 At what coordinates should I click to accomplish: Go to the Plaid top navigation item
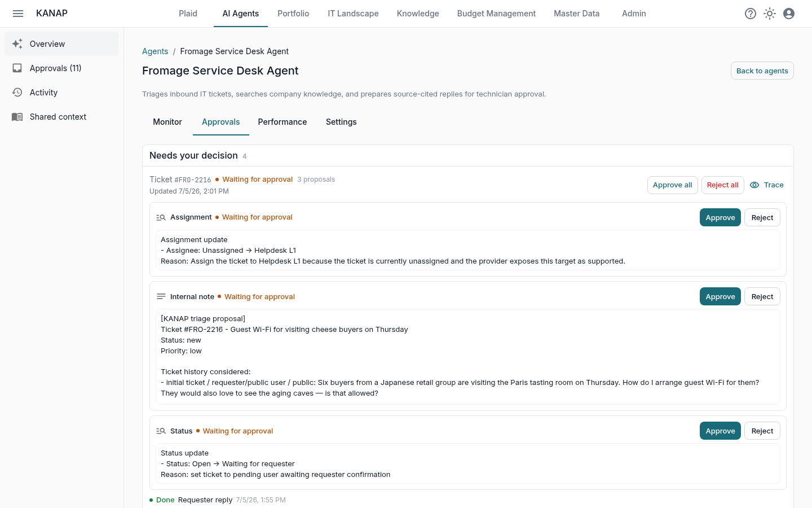pyautogui.click(x=188, y=14)
